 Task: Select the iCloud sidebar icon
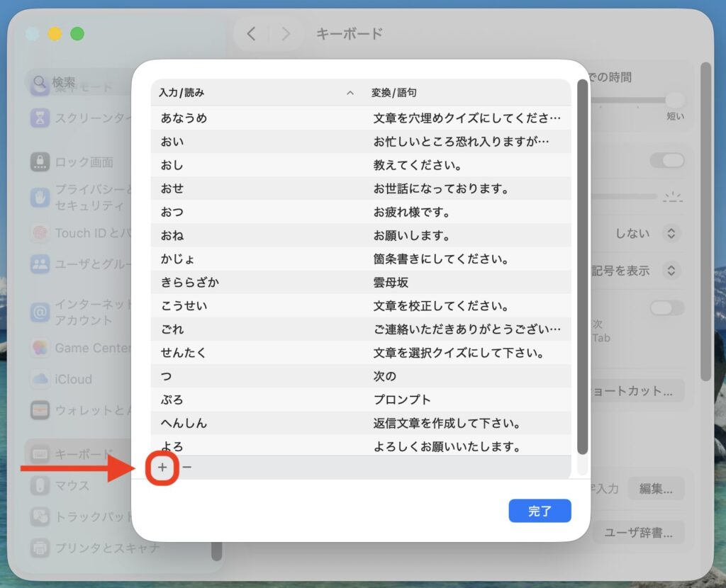[x=40, y=379]
